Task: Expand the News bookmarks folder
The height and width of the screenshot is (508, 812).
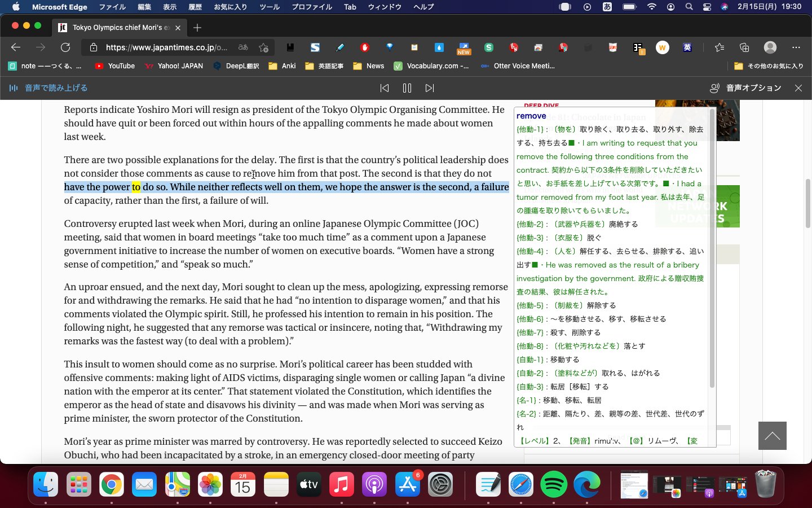Action: click(368, 66)
